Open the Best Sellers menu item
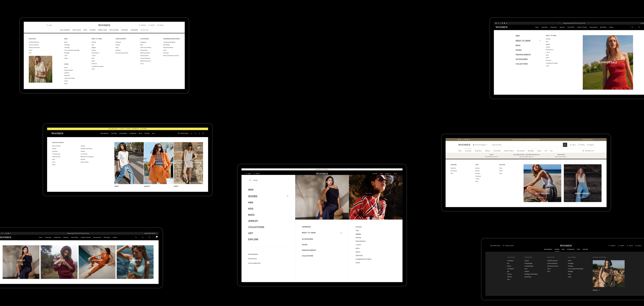The width and height of the screenshot is (644, 306). tap(531, 151)
